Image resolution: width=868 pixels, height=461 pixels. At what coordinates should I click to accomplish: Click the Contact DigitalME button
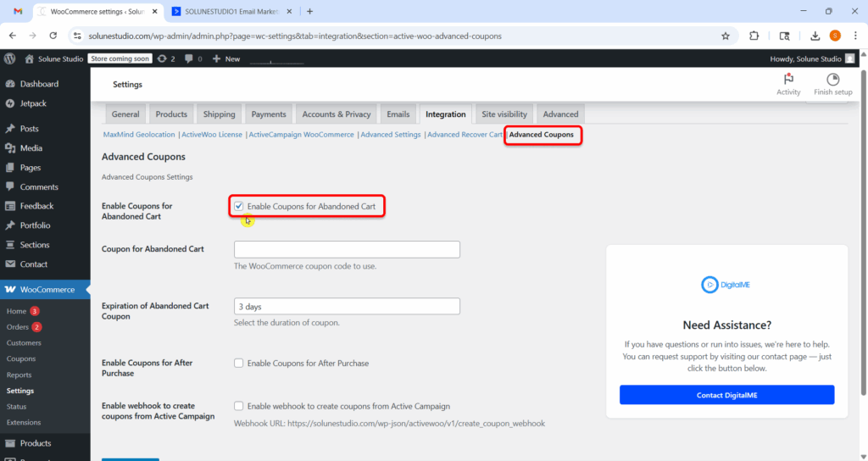pos(726,395)
